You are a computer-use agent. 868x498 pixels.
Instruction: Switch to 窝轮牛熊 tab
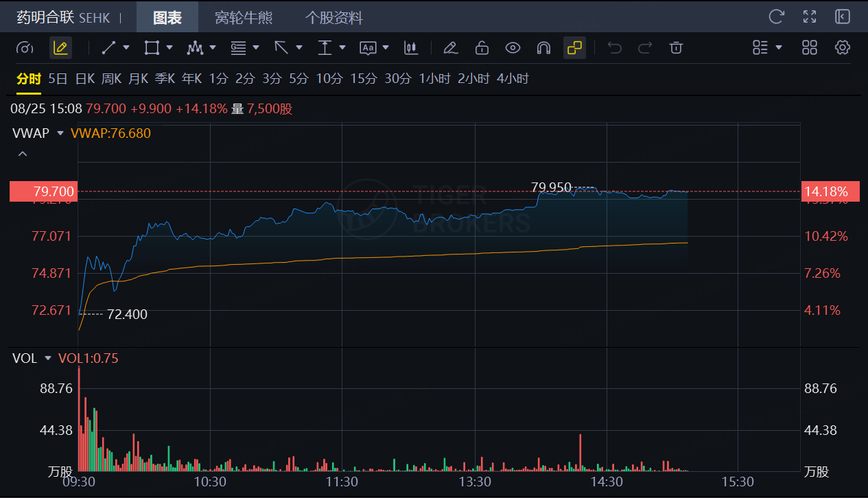tap(244, 17)
